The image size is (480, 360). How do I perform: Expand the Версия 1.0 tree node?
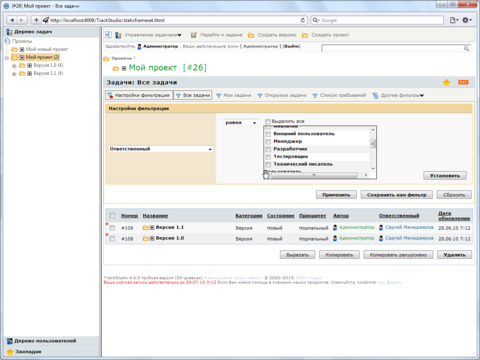[x=14, y=66]
